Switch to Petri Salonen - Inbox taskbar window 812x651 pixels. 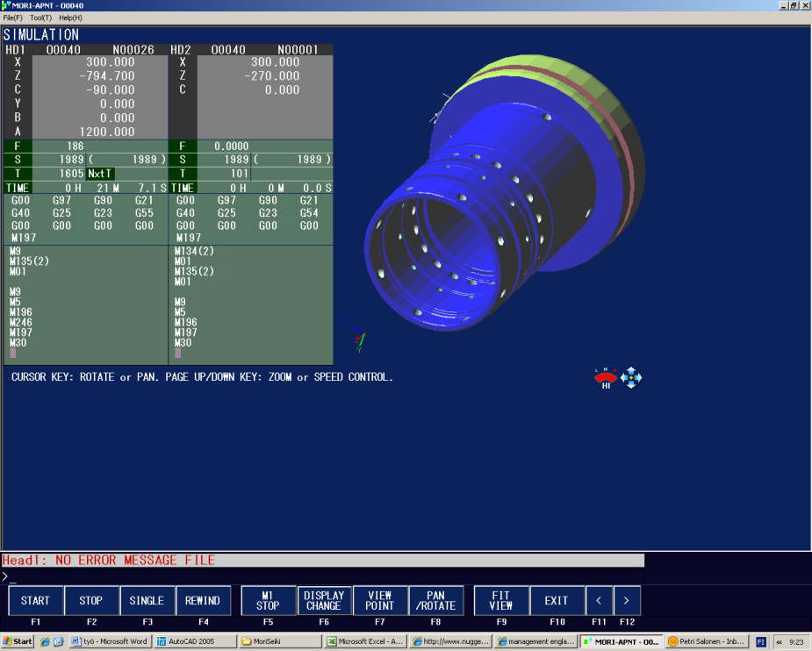(707, 641)
